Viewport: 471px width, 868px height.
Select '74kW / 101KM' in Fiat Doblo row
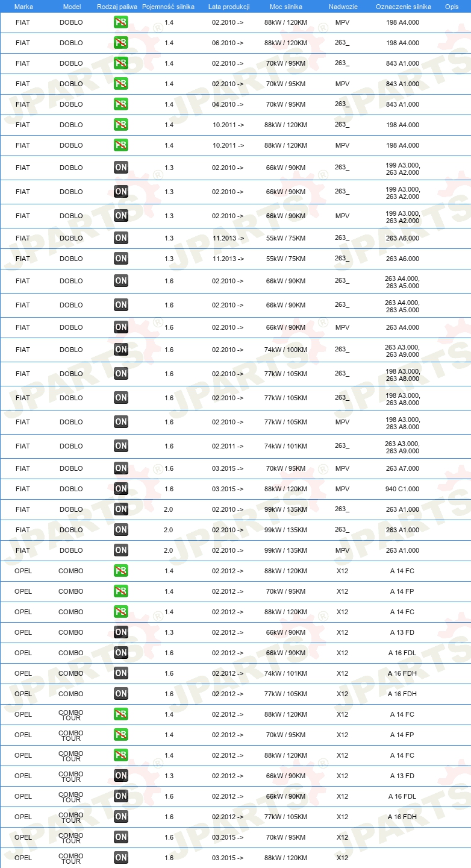tap(285, 446)
